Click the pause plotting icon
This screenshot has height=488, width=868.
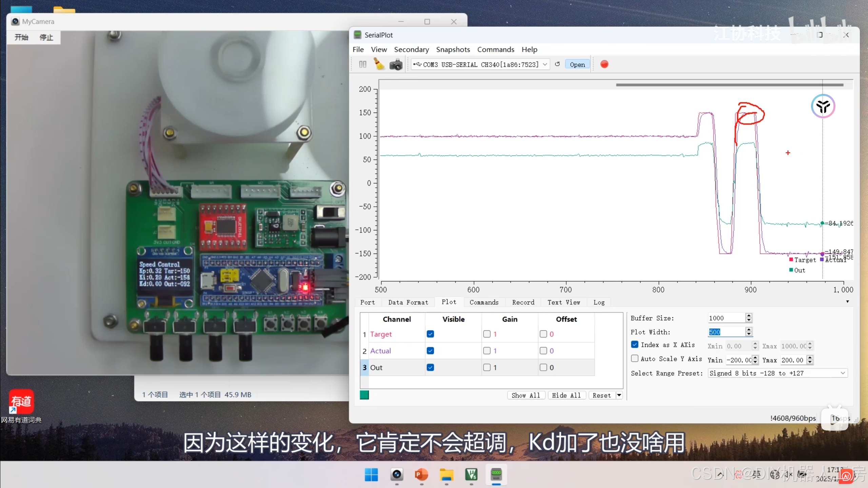point(362,64)
